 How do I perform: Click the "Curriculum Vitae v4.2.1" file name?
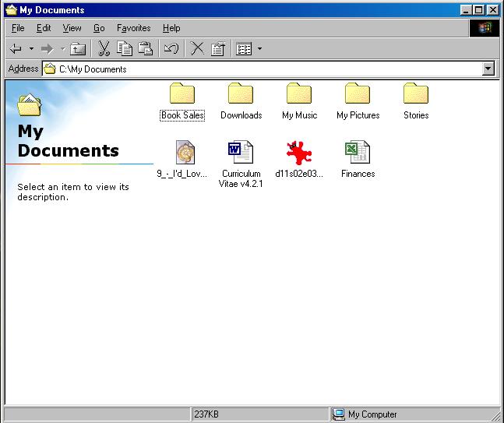(241, 178)
